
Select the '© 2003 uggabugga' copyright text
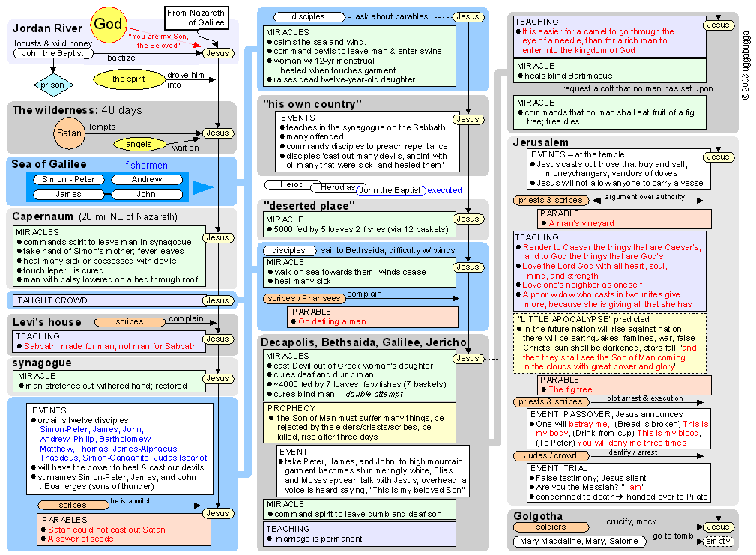click(746, 65)
